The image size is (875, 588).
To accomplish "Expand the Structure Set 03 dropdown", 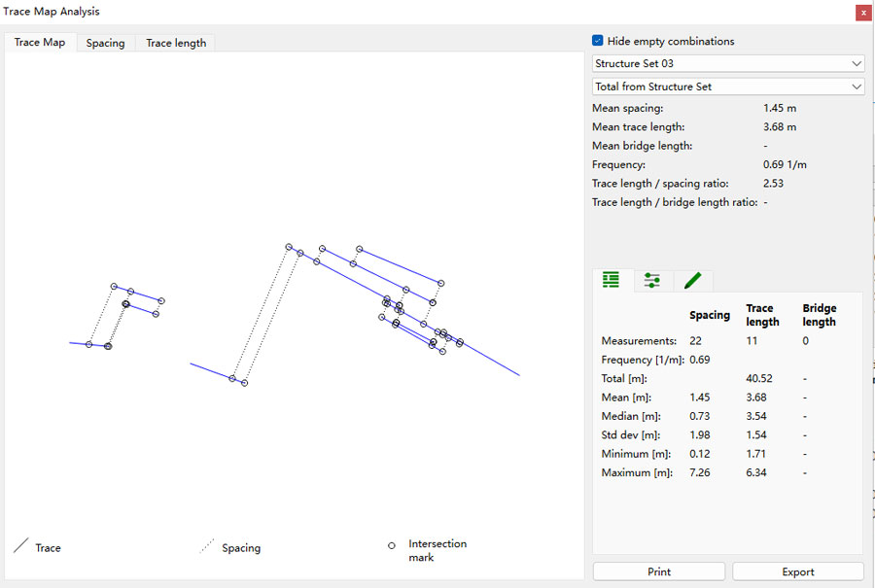I will (x=727, y=63).
